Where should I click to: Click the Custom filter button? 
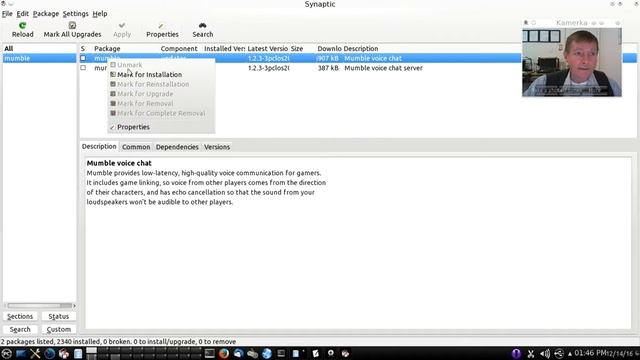[59, 329]
